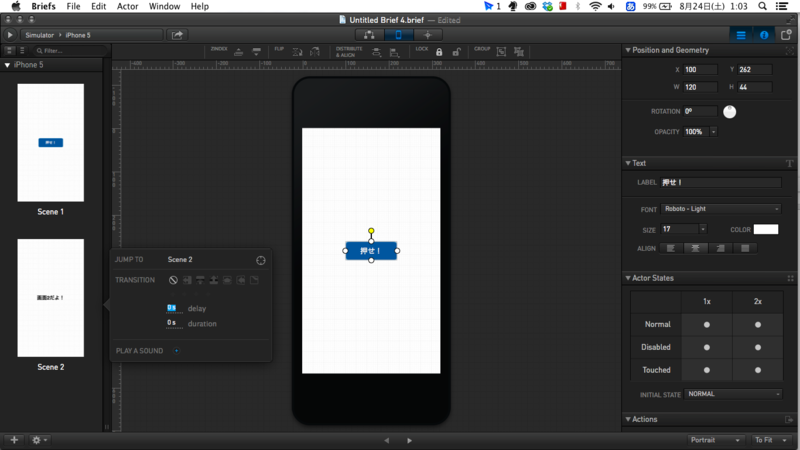The image size is (800, 450).
Task: Choose the page-curl transition icon
Action: [254, 280]
